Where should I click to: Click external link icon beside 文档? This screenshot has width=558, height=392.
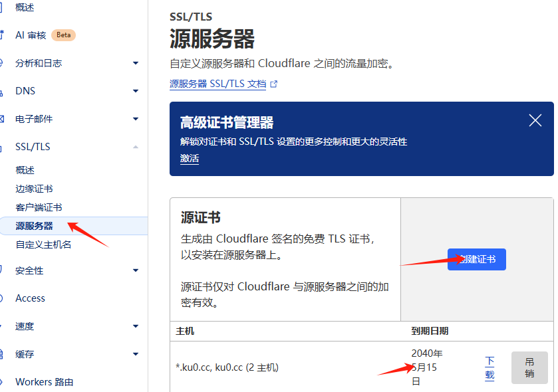273,84
